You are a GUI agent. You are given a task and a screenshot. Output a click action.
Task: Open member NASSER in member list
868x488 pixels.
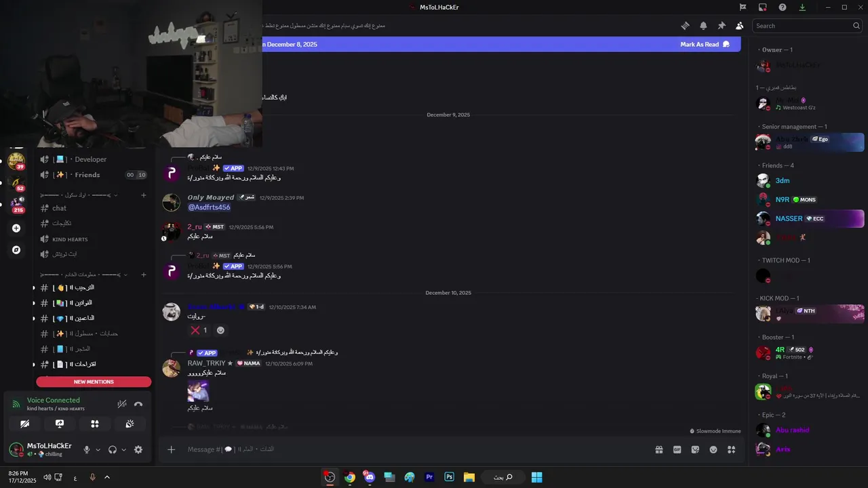click(x=810, y=219)
